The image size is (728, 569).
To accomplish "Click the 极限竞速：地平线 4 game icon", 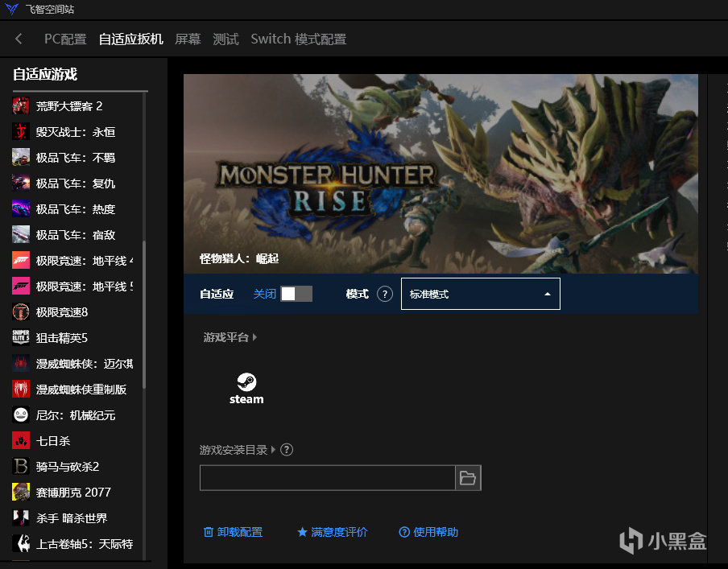I will (x=21, y=261).
